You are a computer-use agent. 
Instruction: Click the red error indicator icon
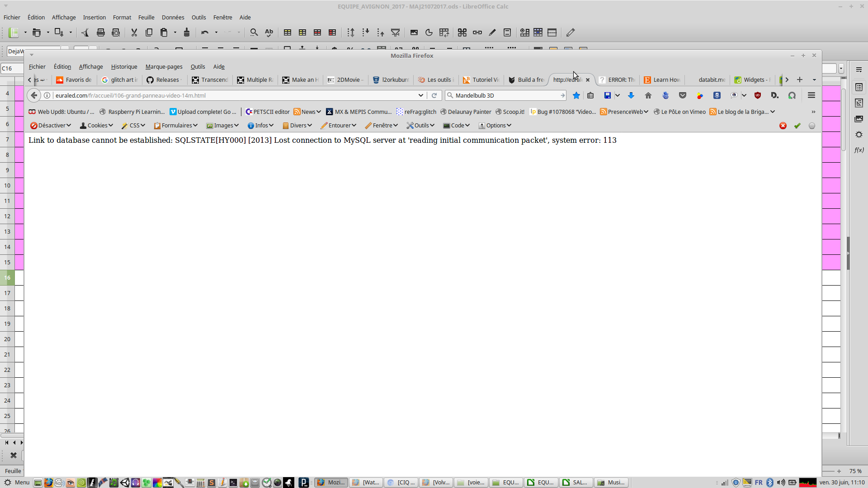click(783, 126)
